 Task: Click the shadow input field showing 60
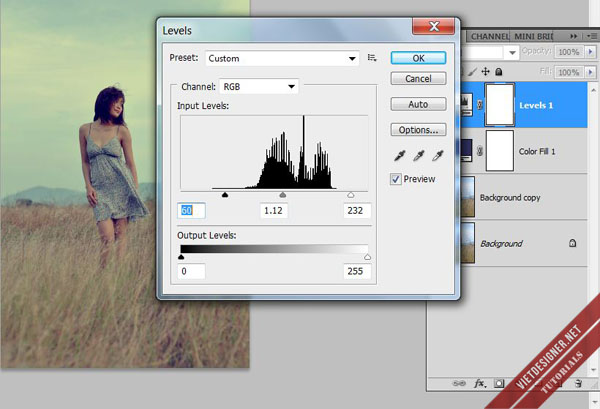point(191,210)
